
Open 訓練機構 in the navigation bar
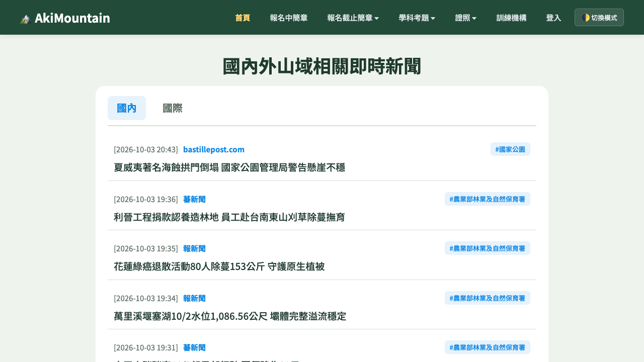(511, 18)
